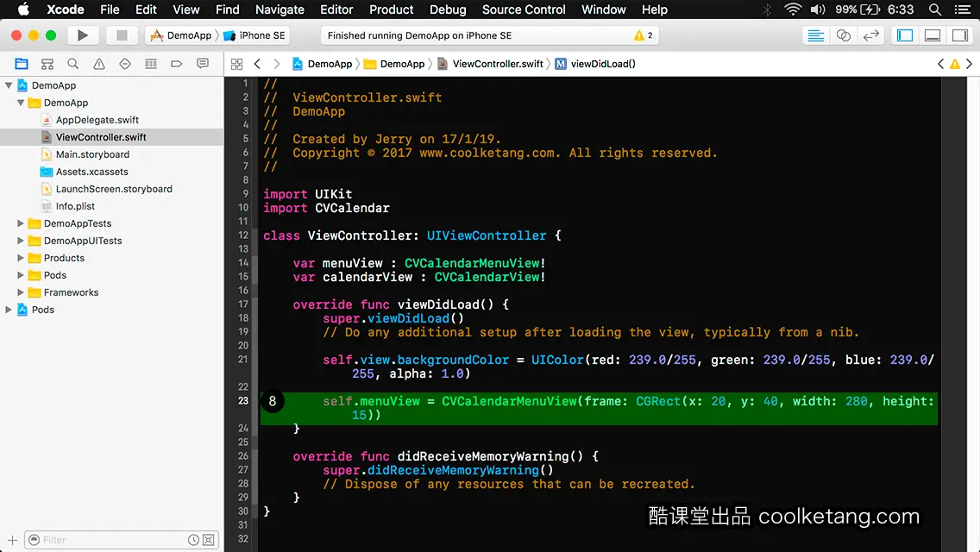Open the Editor menu
This screenshot has height=552, width=980.
(336, 9)
